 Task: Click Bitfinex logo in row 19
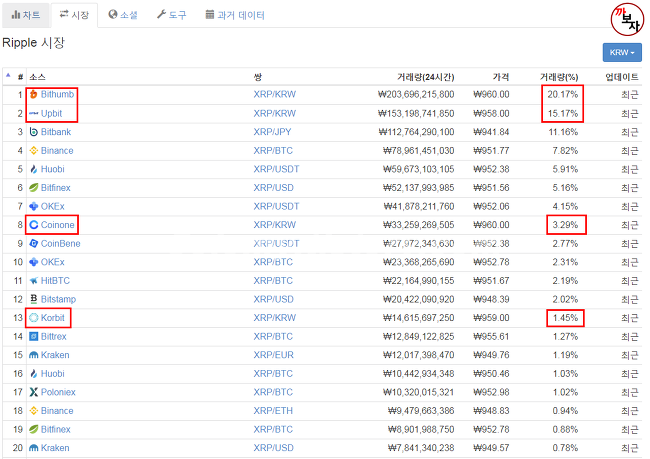34,429
